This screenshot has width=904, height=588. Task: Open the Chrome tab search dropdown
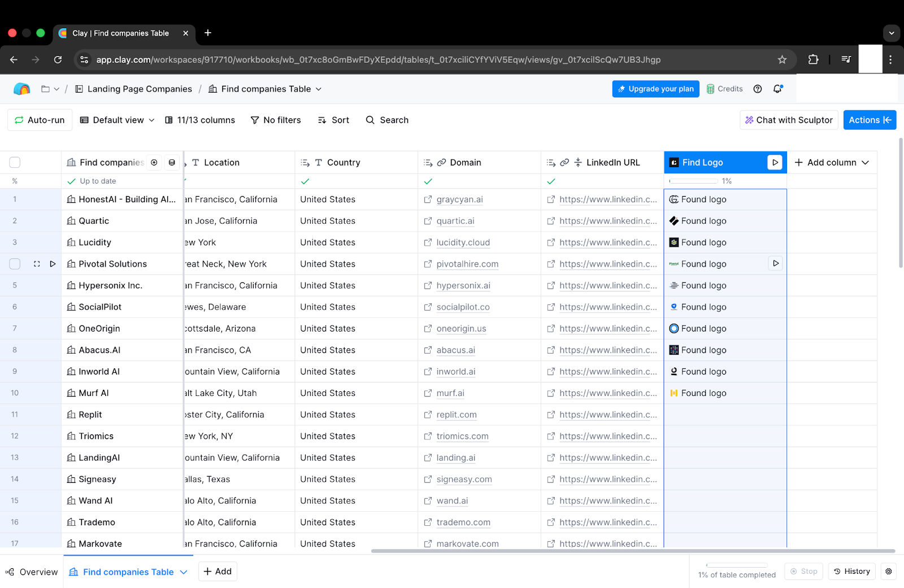[x=892, y=33]
